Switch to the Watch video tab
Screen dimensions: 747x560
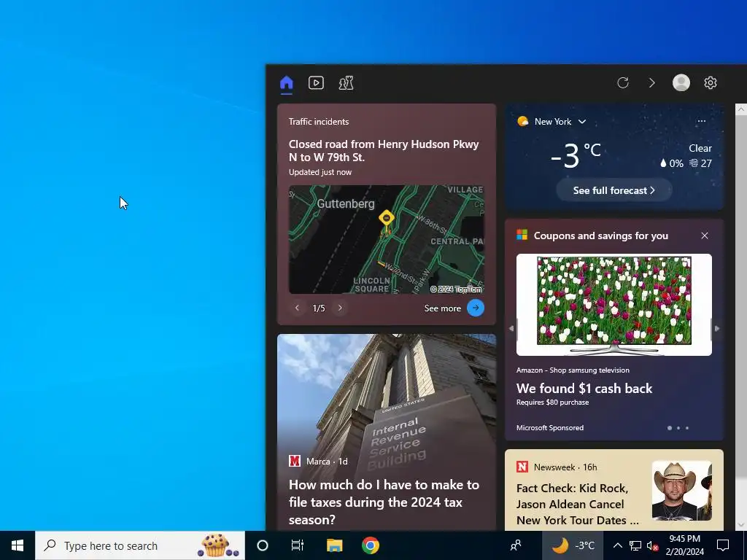[x=316, y=83]
